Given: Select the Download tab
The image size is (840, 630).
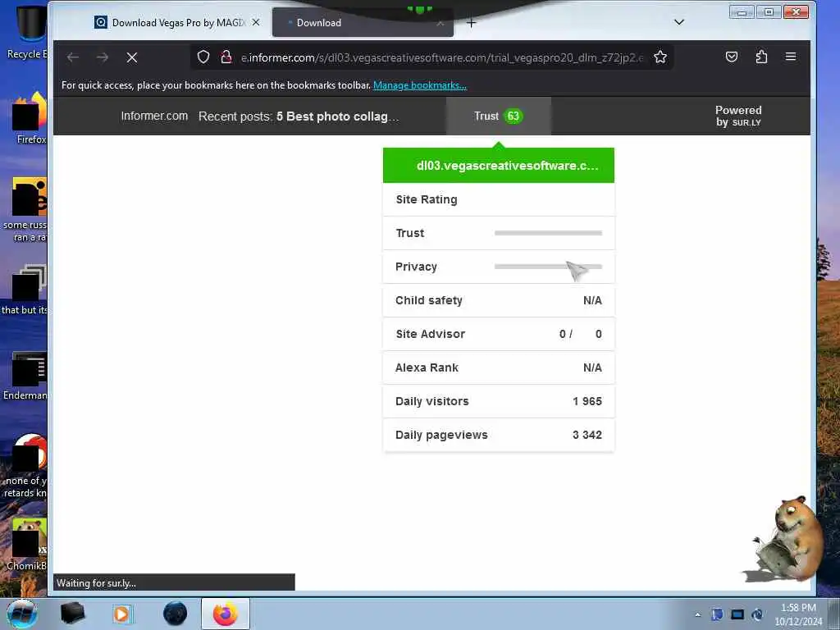Looking at the screenshot, I should (x=362, y=22).
